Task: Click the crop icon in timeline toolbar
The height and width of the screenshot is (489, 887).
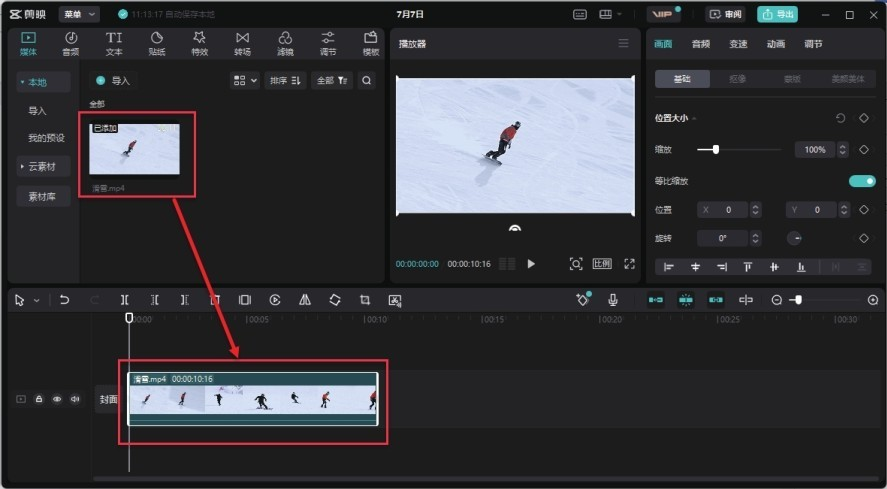Action: (x=365, y=300)
